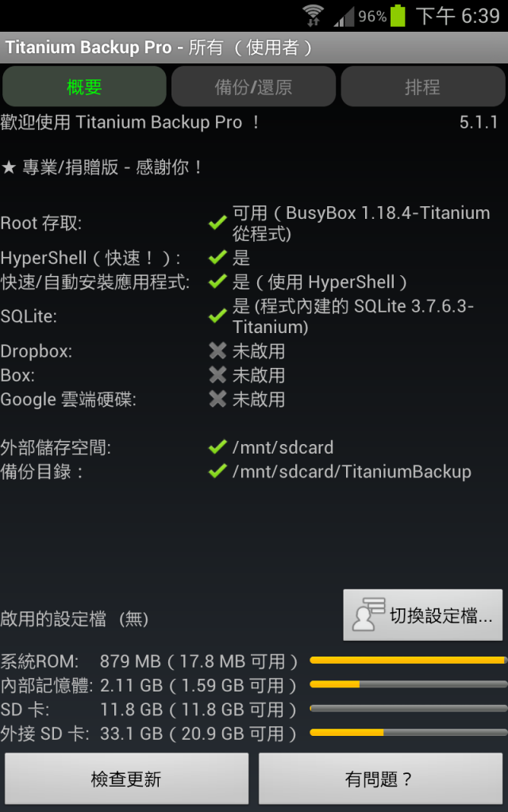Tap the /mnt/sdcard/TitaniumBackup backup path
Viewport: 508px width, 812px height.
(x=352, y=472)
